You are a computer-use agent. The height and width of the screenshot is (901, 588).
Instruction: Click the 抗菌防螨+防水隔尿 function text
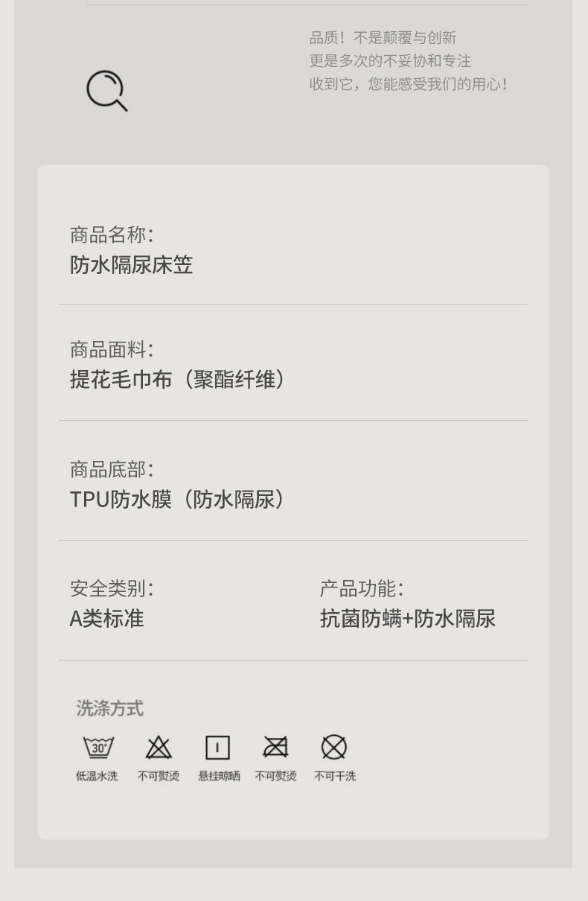408,619
